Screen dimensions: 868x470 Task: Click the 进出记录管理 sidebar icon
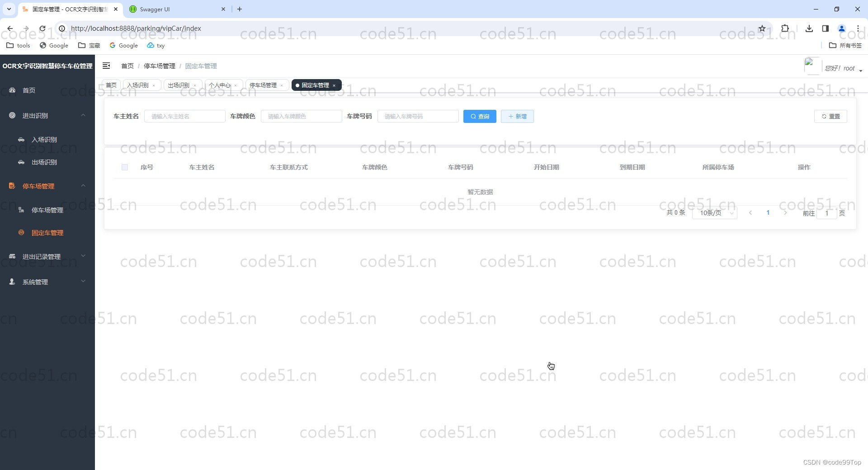click(12, 256)
